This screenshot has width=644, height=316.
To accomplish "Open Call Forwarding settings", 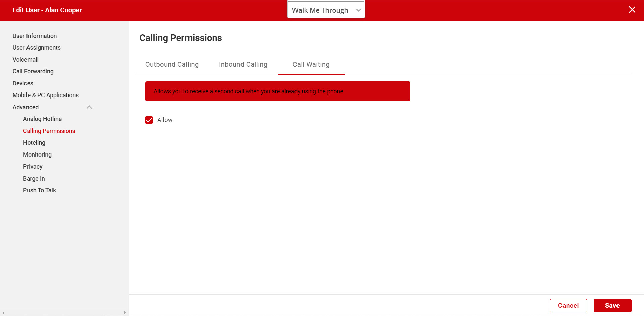I will [x=33, y=71].
